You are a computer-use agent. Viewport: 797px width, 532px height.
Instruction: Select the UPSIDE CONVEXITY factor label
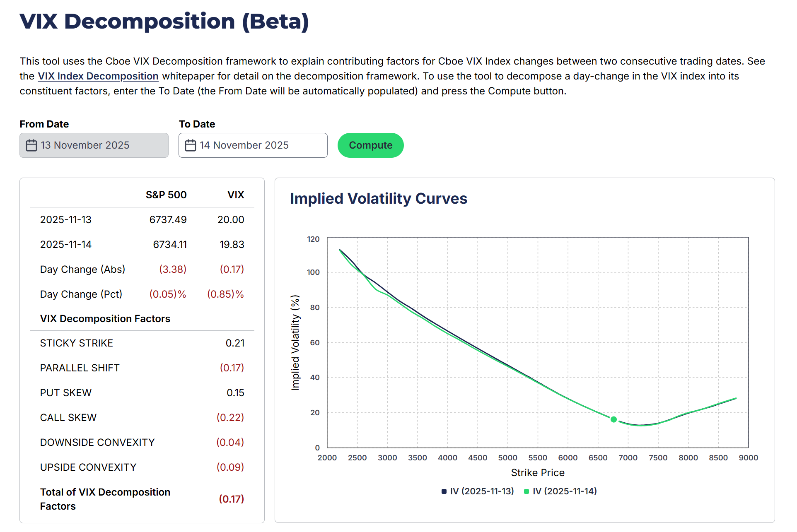coord(88,467)
